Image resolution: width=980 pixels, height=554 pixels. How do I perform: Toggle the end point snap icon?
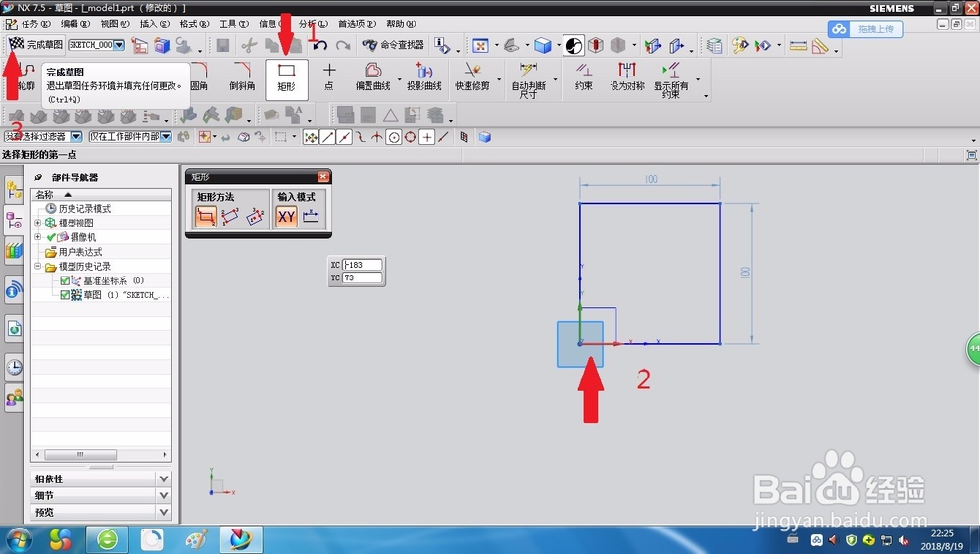[x=327, y=137]
